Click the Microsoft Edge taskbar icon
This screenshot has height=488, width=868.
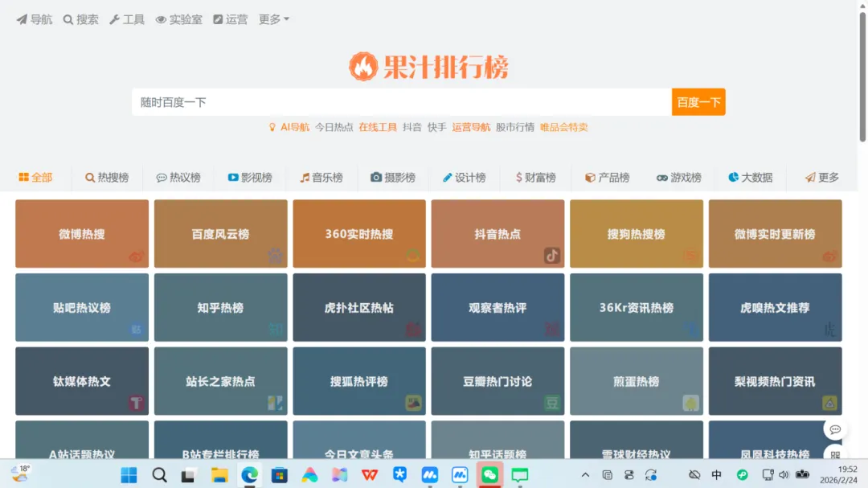pyautogui.click(x=250, y=474)
